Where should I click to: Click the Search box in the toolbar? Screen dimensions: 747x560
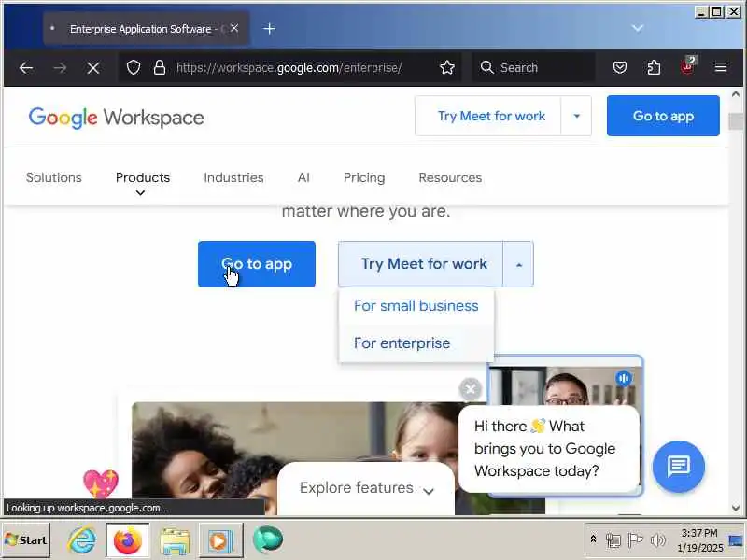[533, 67]
